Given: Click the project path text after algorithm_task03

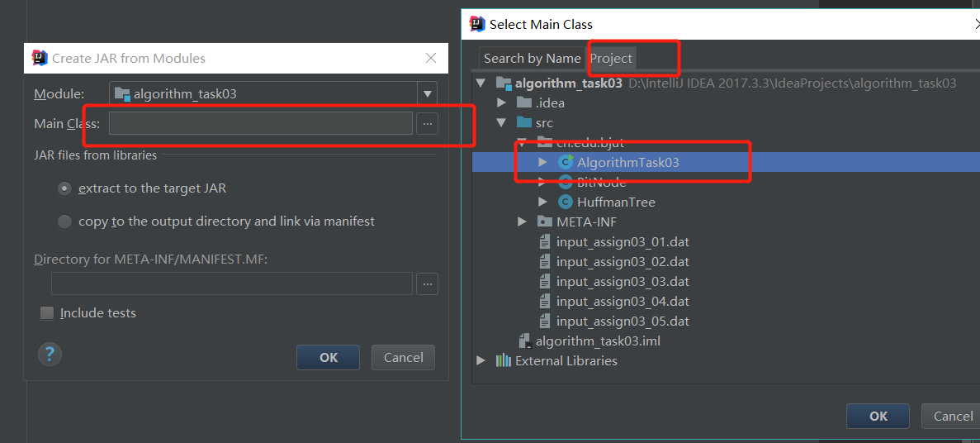Looking at the screenshot, I should [793, 83].
